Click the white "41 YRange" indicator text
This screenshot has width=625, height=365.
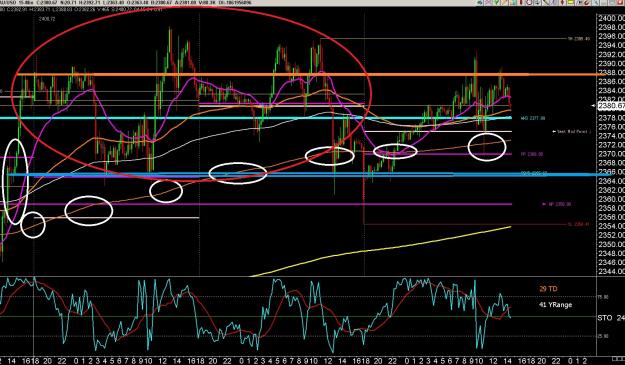pyautogui.click(x=555, y=305)
